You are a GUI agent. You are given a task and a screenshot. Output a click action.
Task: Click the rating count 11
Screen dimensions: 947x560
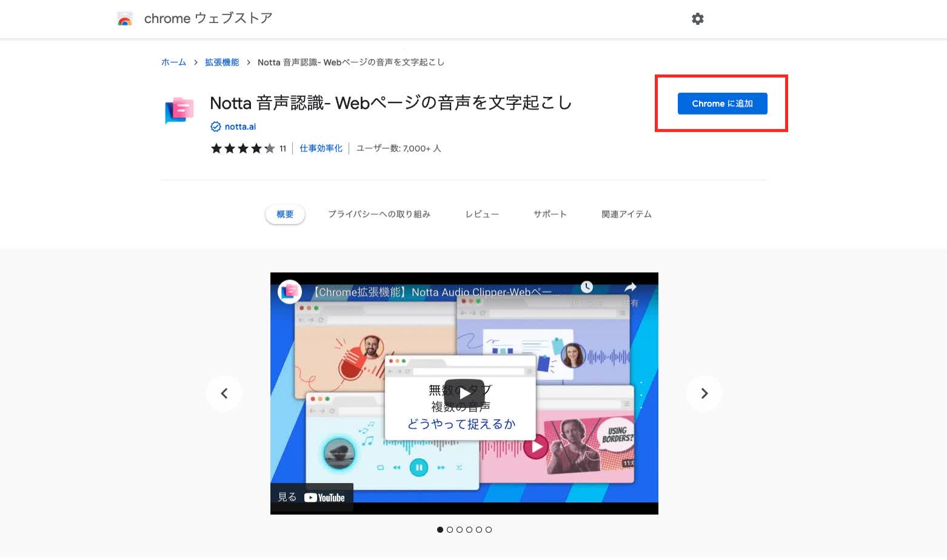(283, 148)
